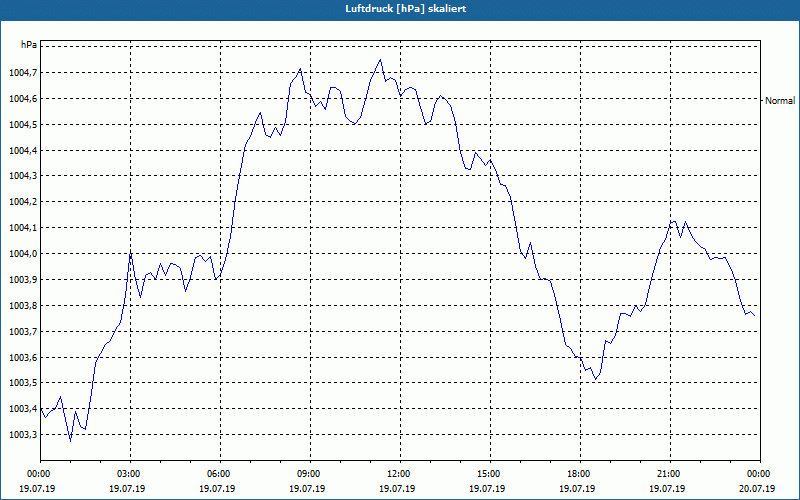Click the 15:00 time axis label
The height and width of the screenshot is (500, 800).
pos(488,474)
